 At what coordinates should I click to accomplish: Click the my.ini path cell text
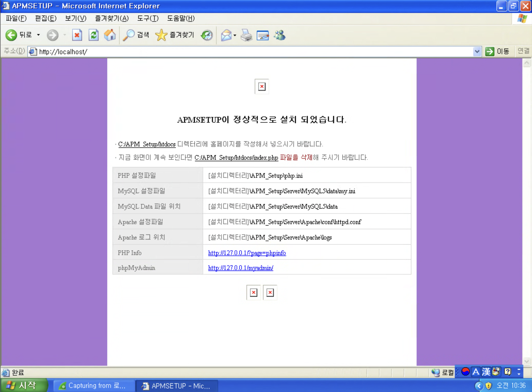pos(282,191)
